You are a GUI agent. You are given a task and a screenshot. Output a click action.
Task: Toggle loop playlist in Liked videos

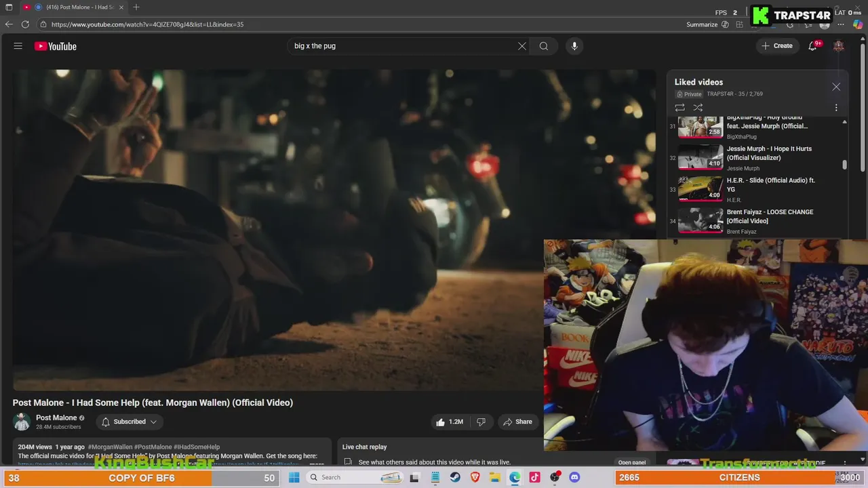point(679,108)
